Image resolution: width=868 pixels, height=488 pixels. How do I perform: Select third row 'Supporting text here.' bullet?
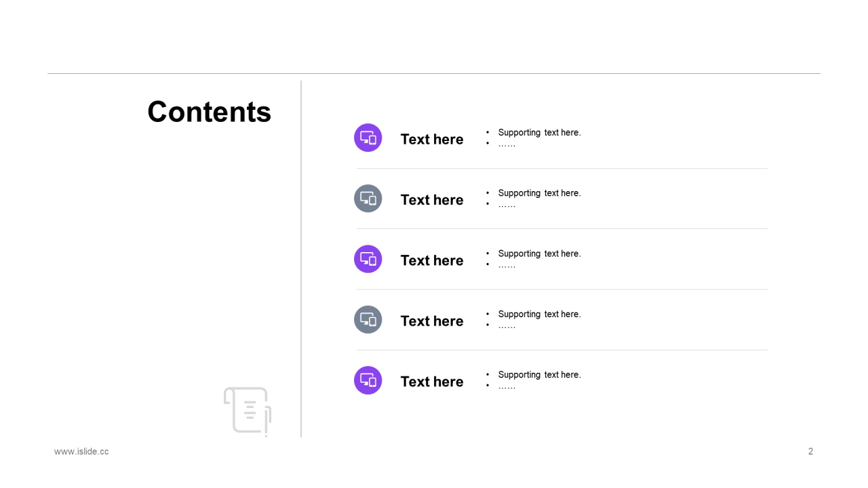(x=539, y=253)
